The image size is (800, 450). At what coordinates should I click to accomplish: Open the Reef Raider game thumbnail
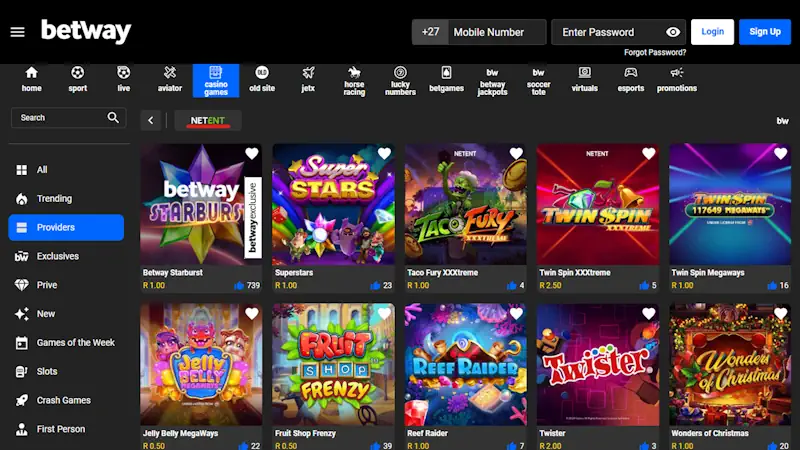[465, 365]
